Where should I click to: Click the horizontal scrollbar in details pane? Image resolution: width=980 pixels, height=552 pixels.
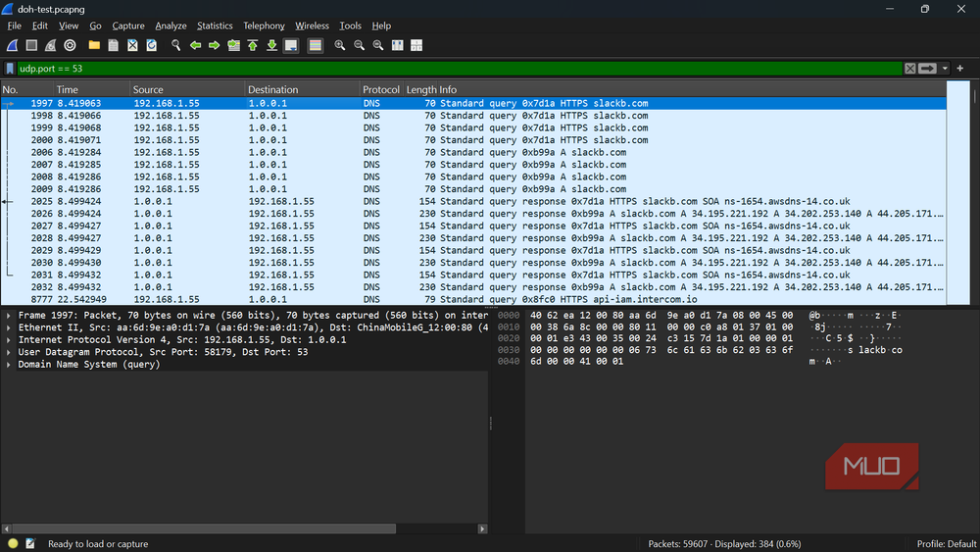205,528
